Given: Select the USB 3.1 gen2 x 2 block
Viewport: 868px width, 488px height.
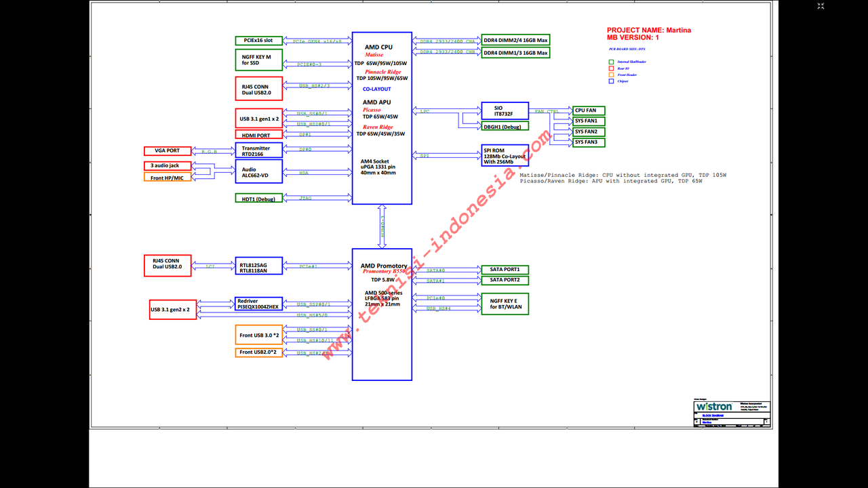Looking at the screenshot, I should [173, 309].
